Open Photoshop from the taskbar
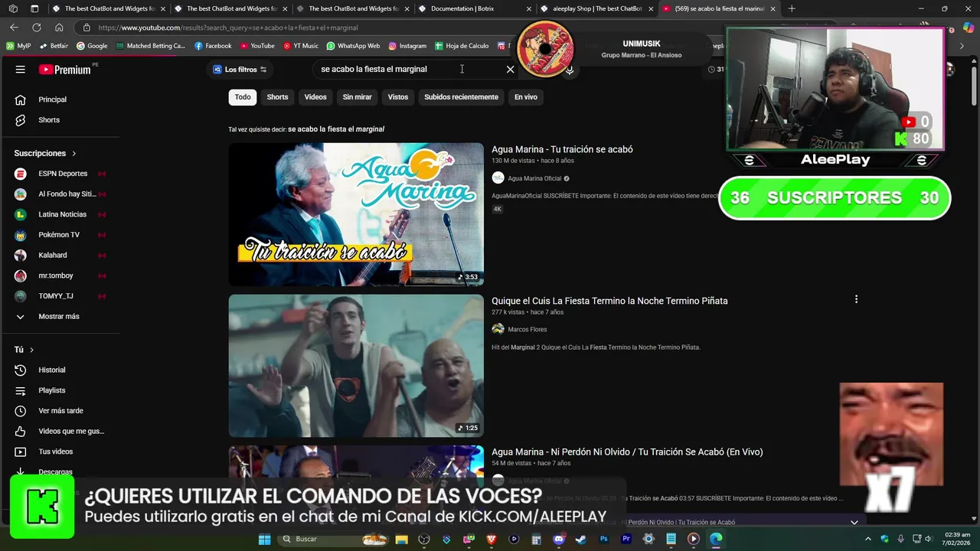 pos(604,539)
